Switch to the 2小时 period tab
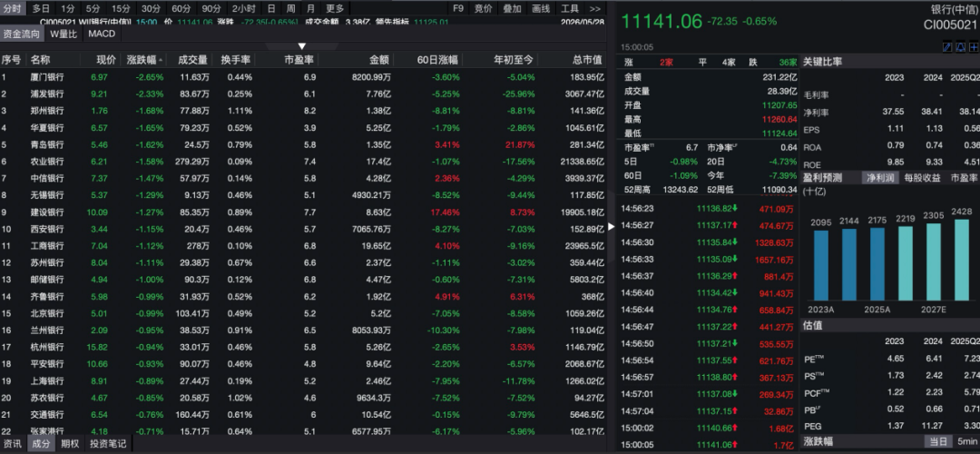 244,9
